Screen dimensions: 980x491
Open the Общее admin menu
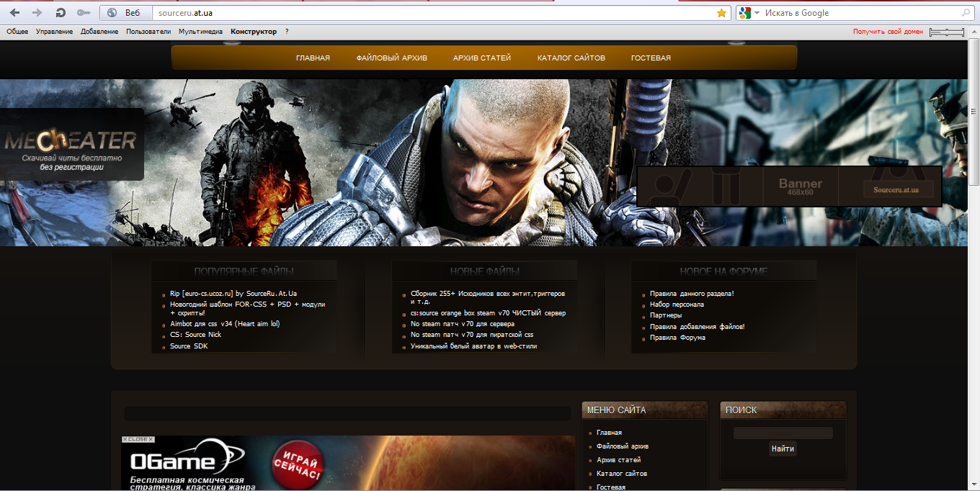click(17, 32)
